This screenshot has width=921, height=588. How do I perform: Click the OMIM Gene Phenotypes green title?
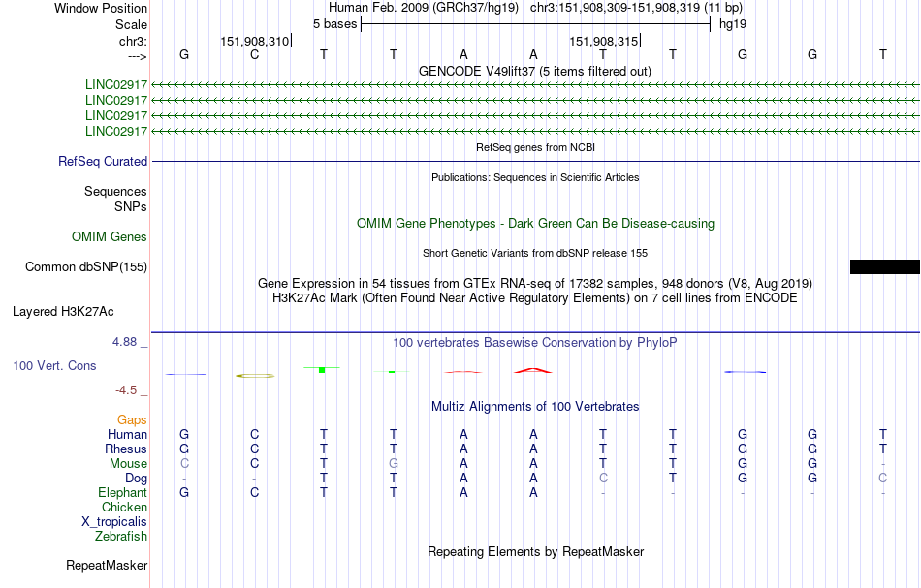[x=536, y=224]
